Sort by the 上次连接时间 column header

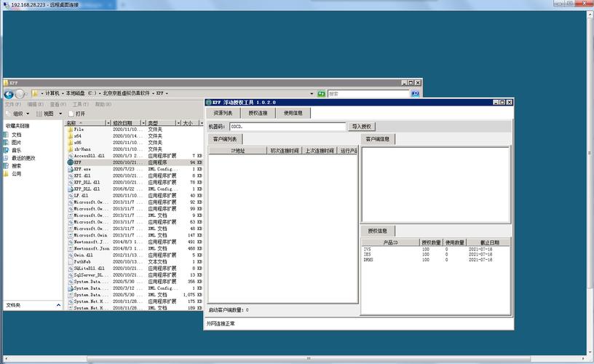coord(320,151)
